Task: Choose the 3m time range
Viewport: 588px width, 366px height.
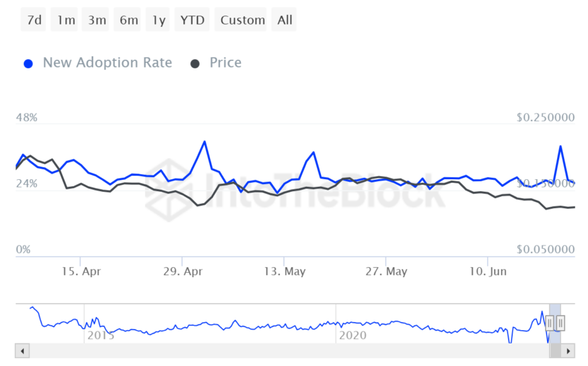Action: click(x=97, y=20)
